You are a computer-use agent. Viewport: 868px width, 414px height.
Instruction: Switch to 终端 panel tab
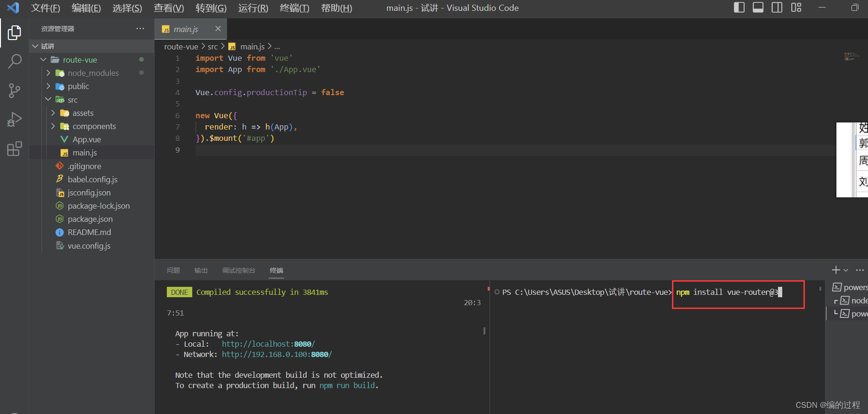tap(277, 270)
